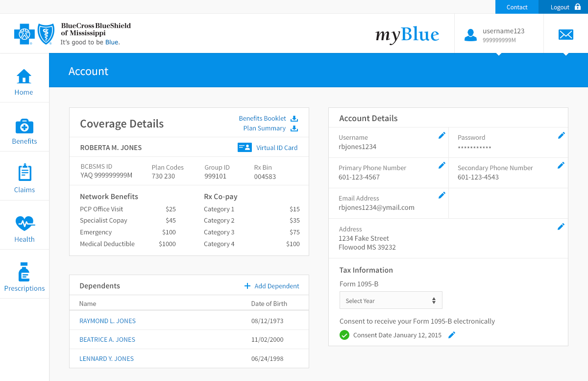Expand the username123 account menu
Viewport: 588px width, 381px height.
[498, 33]
